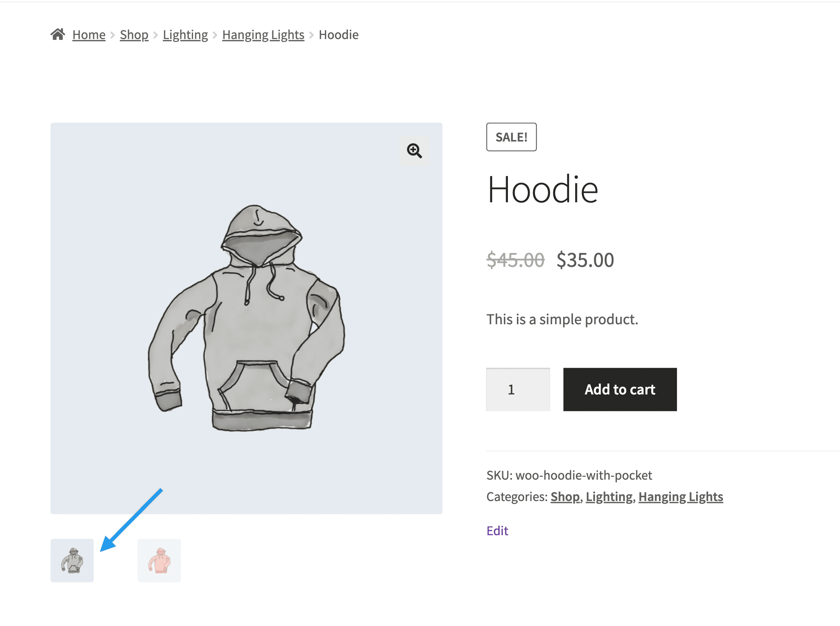Click the Home breadcrumb icon
This screenshot has height=626, width=840.
[59, 35]
